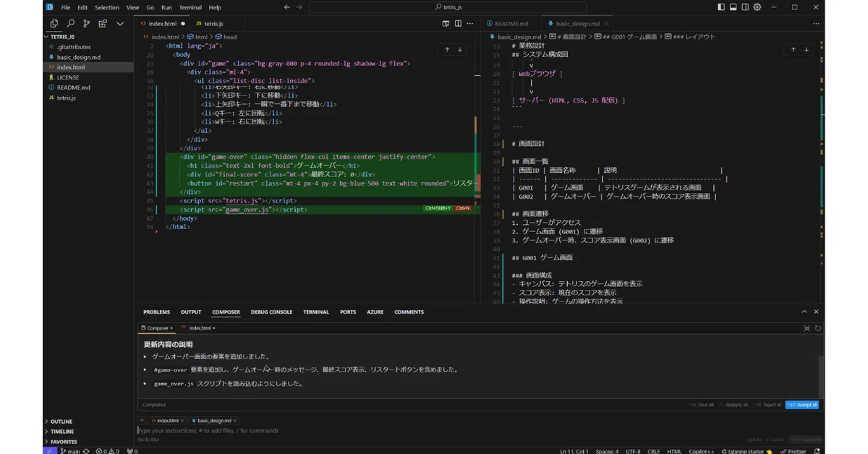Jump to next change in index.html editor
Image resolution: width=868 pixels, height=454 pixels.
(x=460, y=50)
